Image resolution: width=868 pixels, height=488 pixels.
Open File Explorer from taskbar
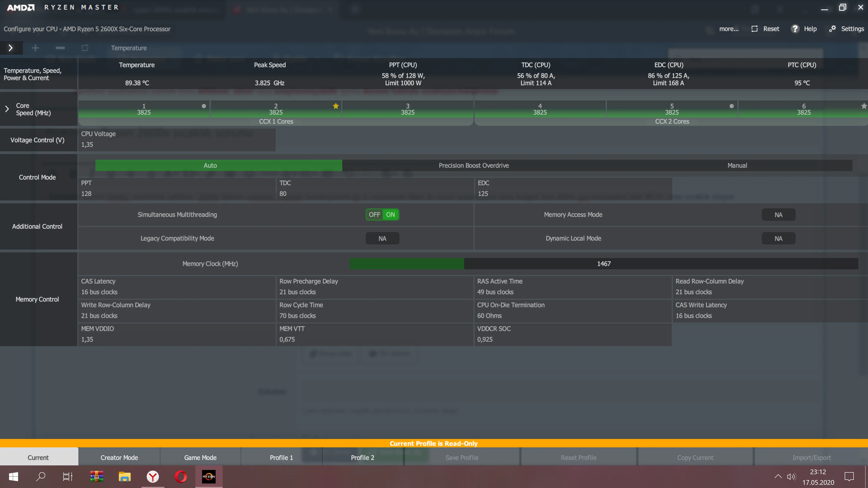[x=125, y=476]
